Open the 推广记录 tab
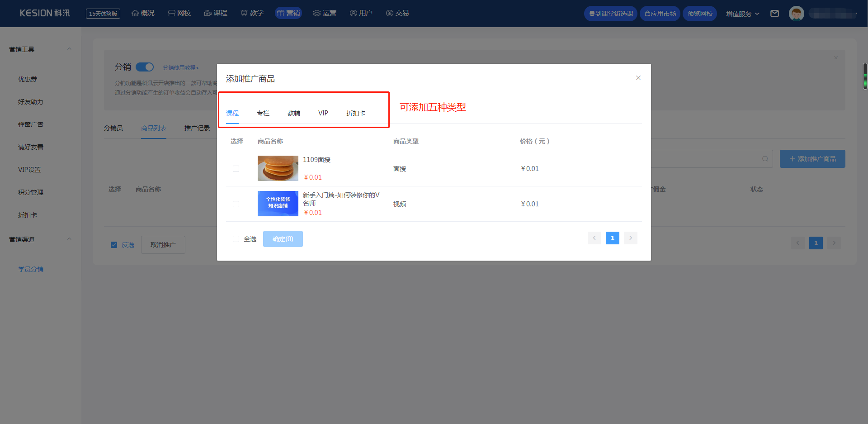This screenshot has width=868, height=424. click(197, 128)
